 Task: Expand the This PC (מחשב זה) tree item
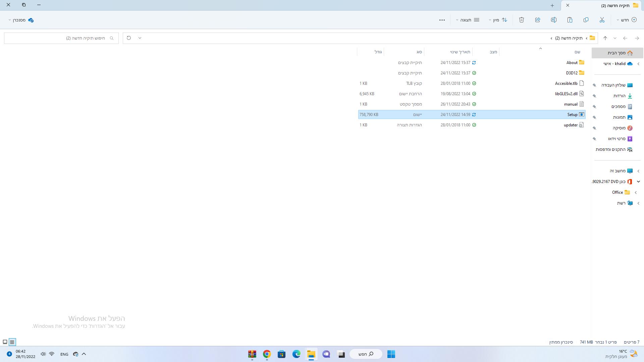click(x=638, y=171)
